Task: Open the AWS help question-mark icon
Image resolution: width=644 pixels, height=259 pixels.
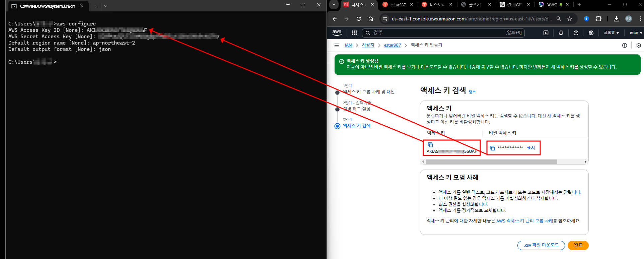Action: pyautogui.click(x=576, y=33)
